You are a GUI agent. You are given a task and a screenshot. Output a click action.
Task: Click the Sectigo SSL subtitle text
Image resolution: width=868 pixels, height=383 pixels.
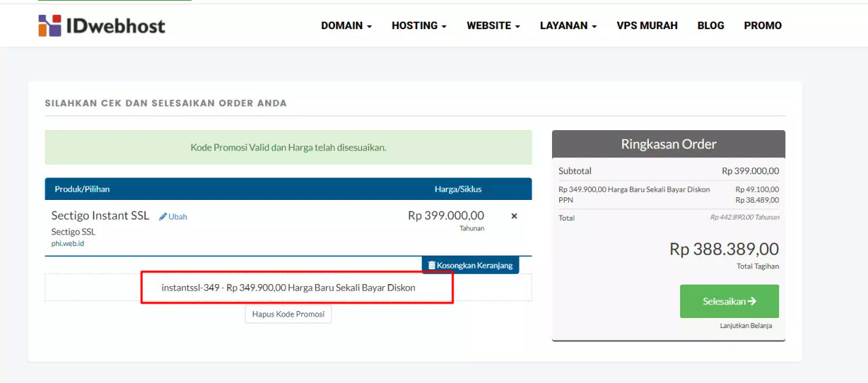tap(73, 232)
